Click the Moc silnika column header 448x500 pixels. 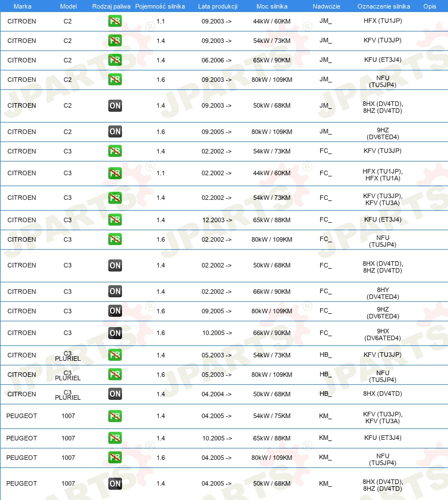(x=272, y=6)
